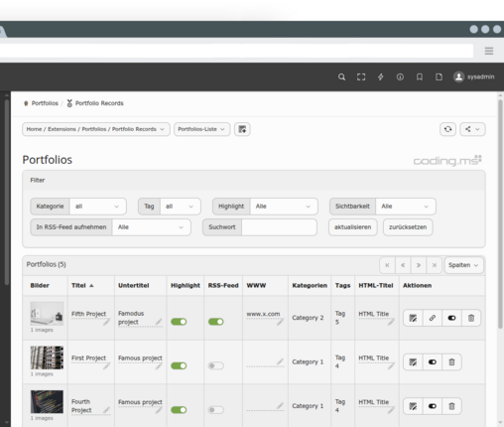
Task: Delete the First Project record
Action: click(451, 362)
